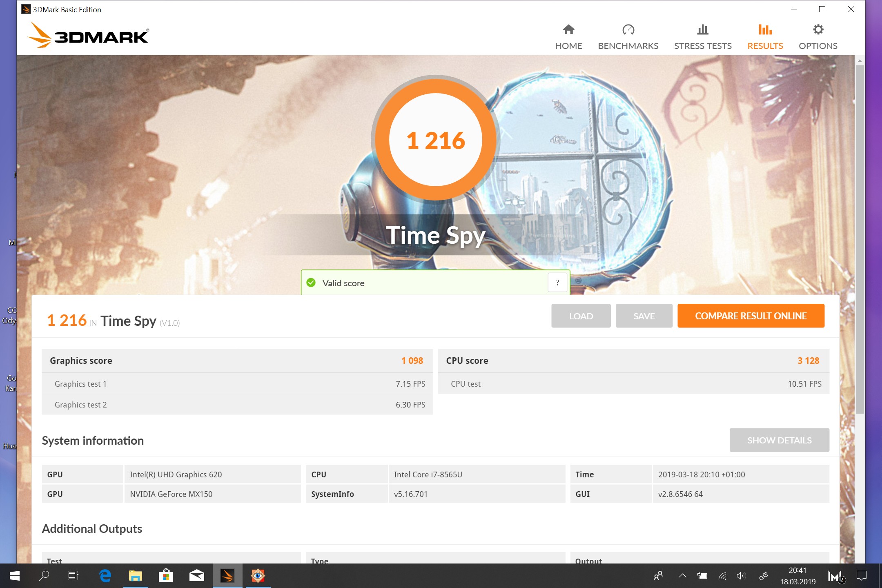882x588 pixels.
Task: Switch to the BENCHMARKS tab
Action: [x=628, y=37]
